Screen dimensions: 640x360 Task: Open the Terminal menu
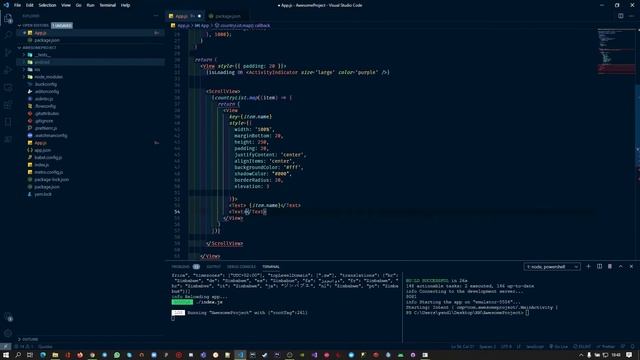pos(108,5)
